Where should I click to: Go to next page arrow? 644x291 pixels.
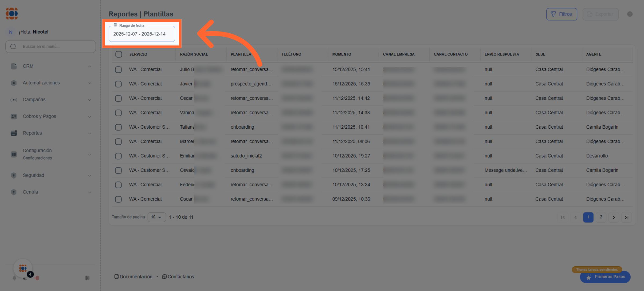tap(614, 217)
